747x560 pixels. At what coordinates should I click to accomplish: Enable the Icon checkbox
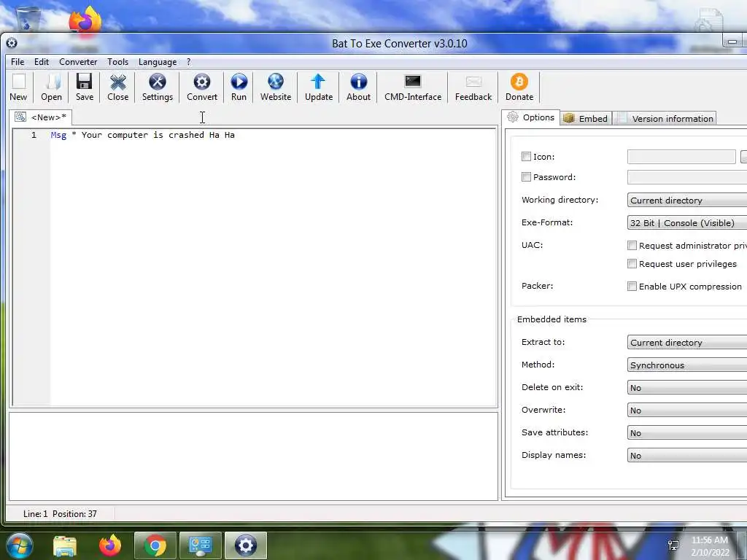[x=526, y=157]
